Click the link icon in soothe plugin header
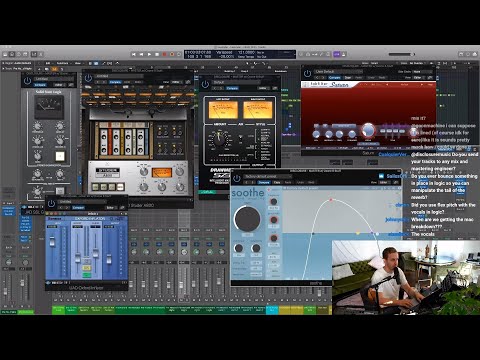The height and width of the screenshot is (360, 480). pos(396,182)
